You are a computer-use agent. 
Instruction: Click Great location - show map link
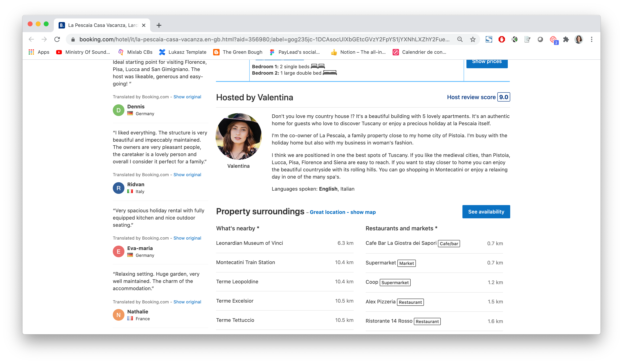click(343, 212)
